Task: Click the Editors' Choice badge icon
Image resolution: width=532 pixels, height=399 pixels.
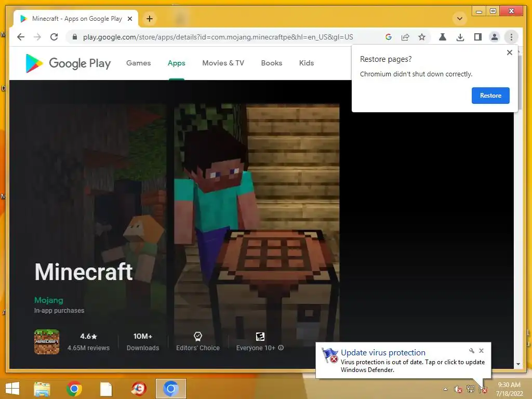Action: pos(198,336)
